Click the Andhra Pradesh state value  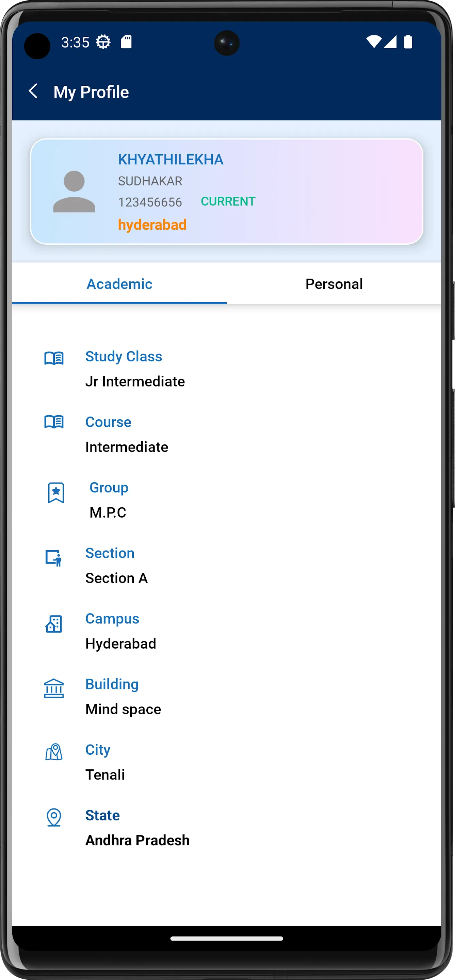tap(137, 840)
